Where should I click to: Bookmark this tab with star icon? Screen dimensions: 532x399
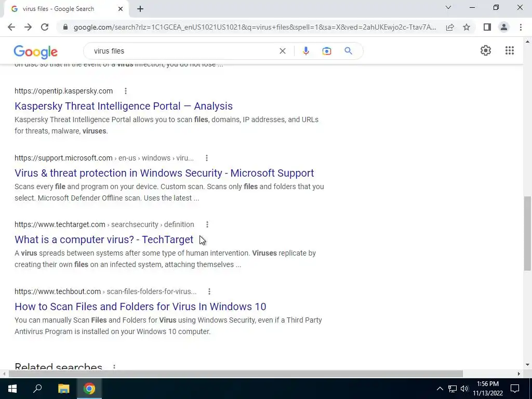tap(467, 27)
